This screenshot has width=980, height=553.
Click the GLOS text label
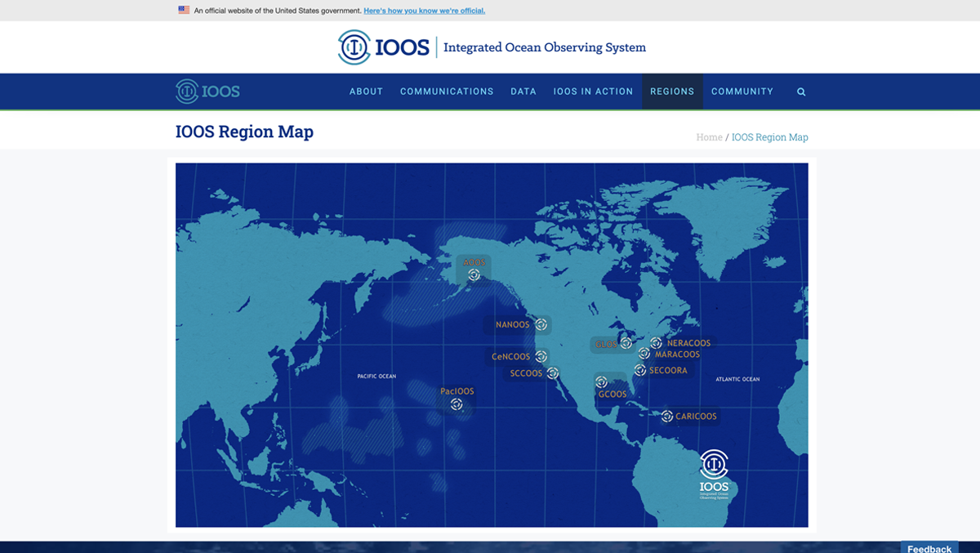click(x=607, y=345)
